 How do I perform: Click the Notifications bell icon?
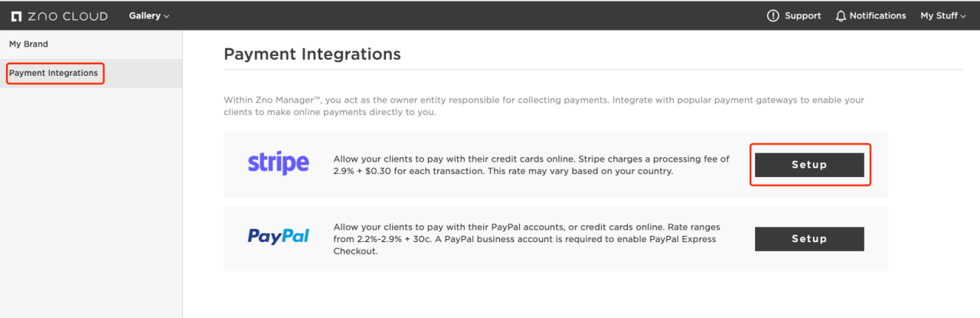point(841,16)
